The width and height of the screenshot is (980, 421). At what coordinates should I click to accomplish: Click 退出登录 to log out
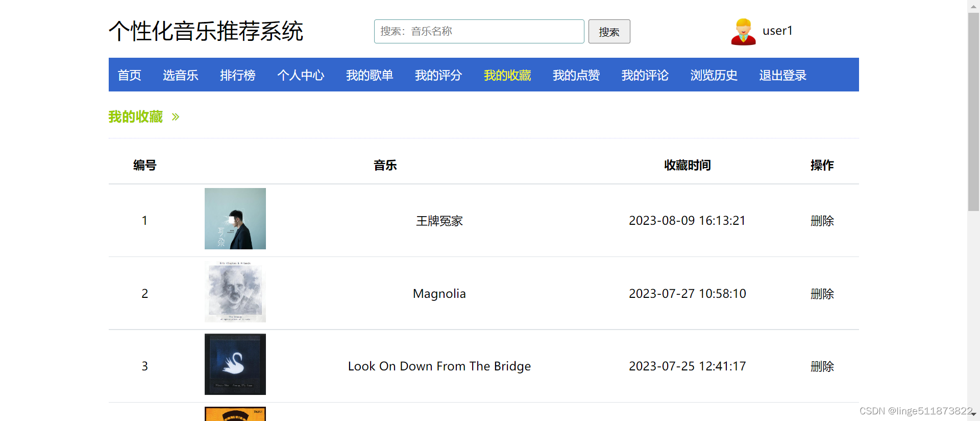tap(783, 75)
